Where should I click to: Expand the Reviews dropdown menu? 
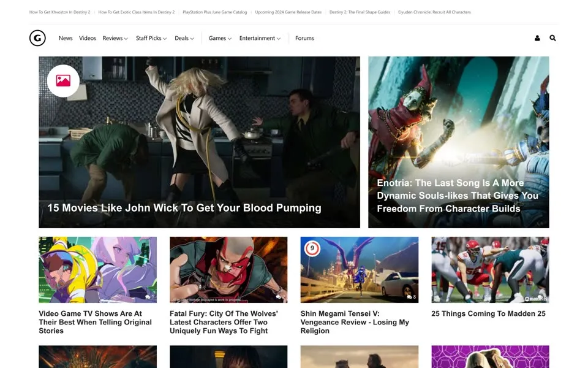tap(115, 38)
